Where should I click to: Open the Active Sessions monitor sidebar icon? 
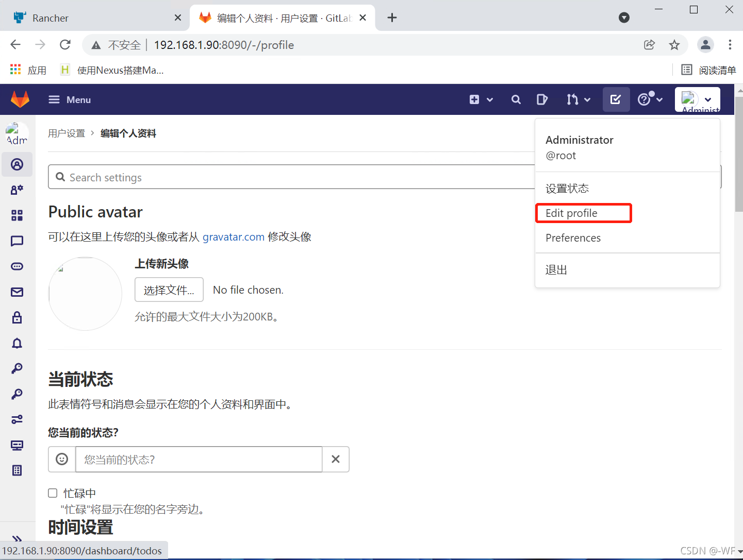click(x=17, y=445)
